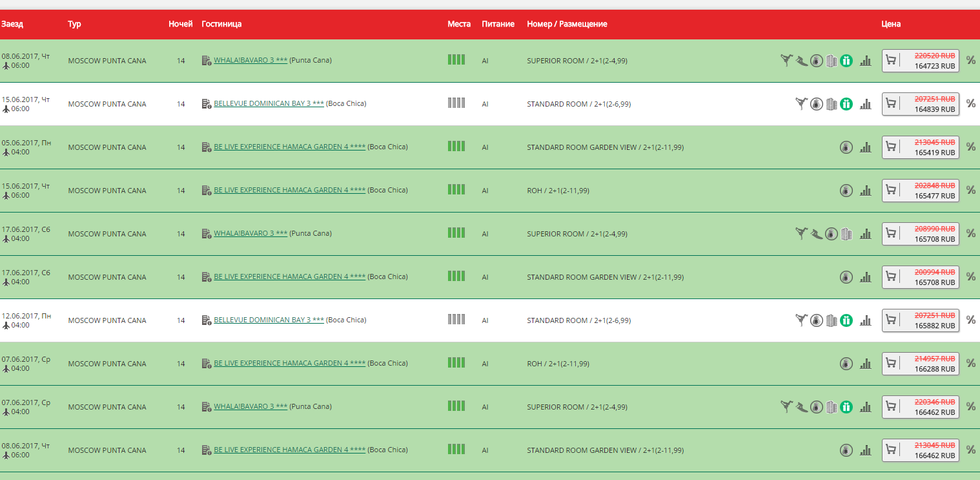Add the 165477 RUB tour to cart
980x480 pixels.
point(891,191)
